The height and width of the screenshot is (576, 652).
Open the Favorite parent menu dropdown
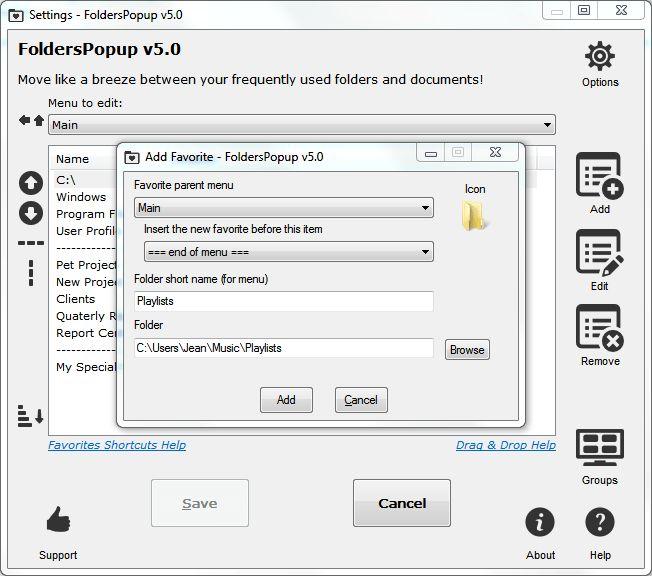tap(284, 208)
